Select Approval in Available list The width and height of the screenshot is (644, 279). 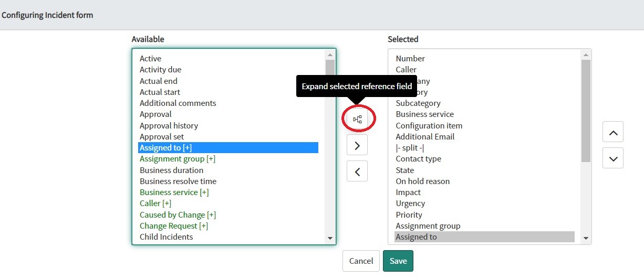[228, 114]
